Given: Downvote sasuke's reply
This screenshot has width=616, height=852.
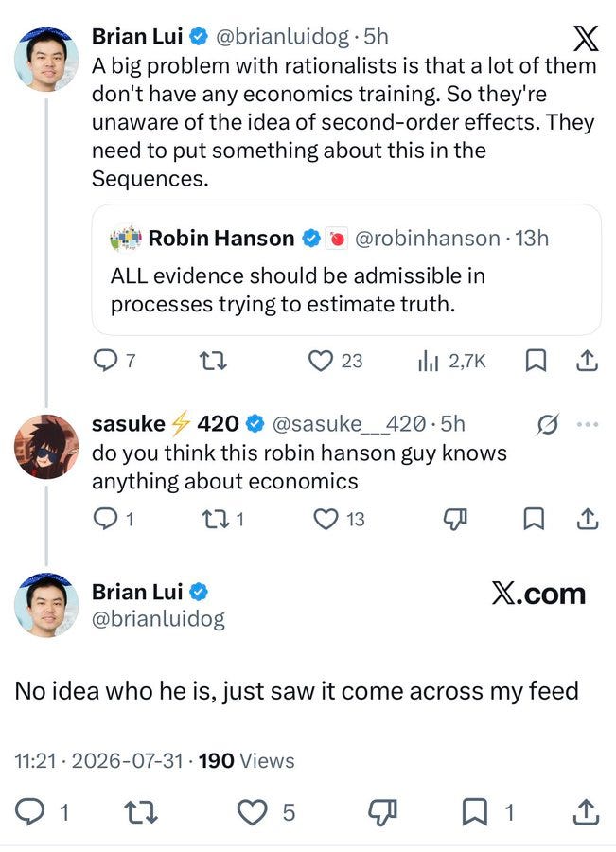Looking at the screenshot, I should tap(455, 520).
